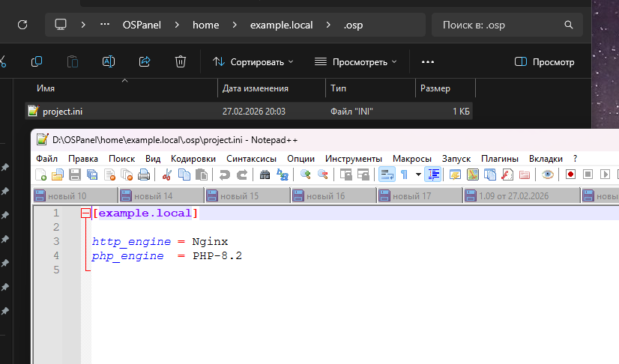
Task: Click the Save file icon in Notepad++
Action: pyautogui.click(x=75, y=175)
